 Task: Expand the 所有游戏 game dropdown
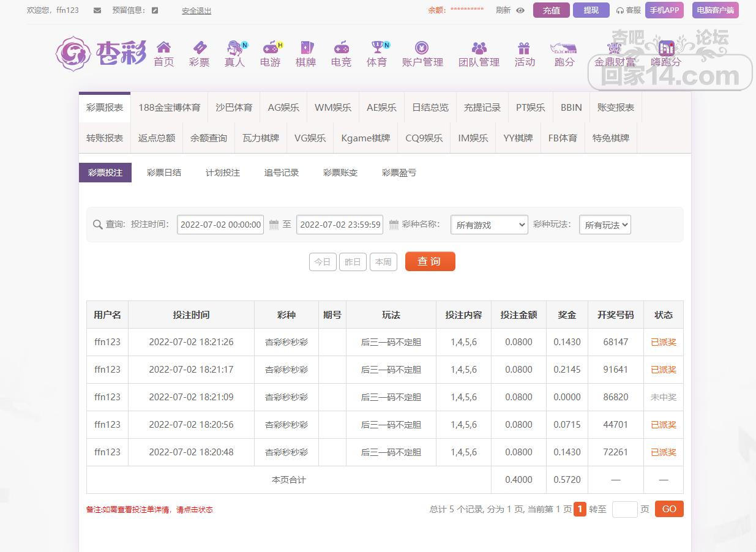coord(488,225)
